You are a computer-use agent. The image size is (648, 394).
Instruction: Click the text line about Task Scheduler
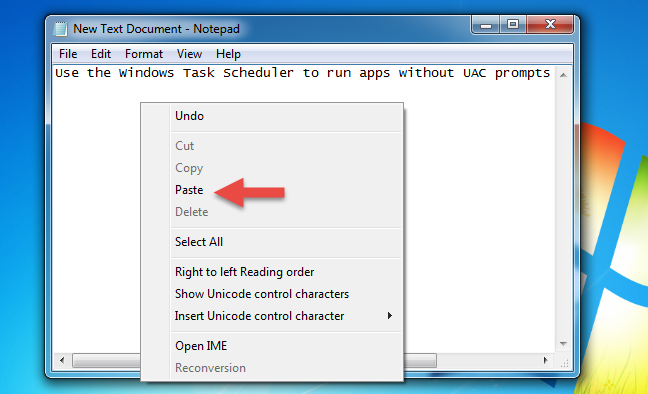tap(303, 73)
